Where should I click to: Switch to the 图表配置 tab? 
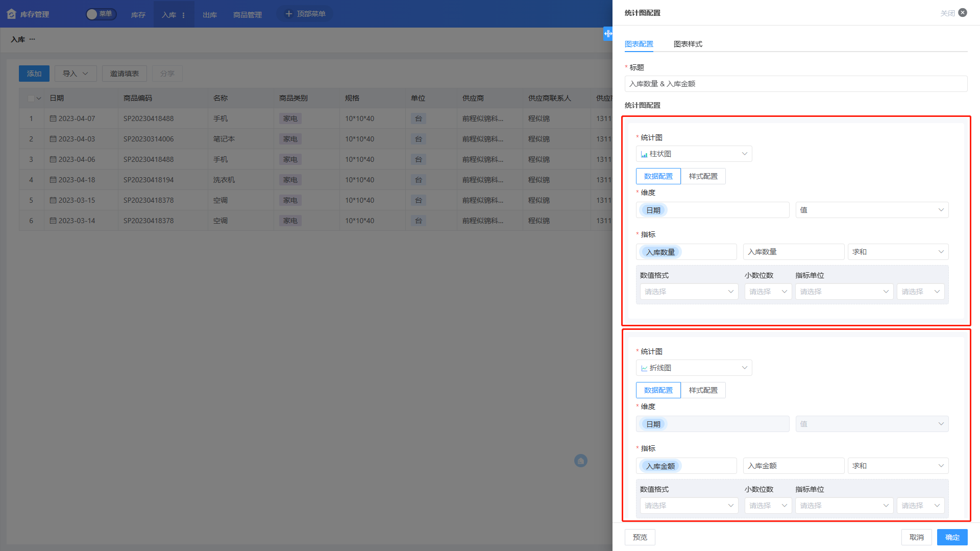pyautogui.click(x=639, y=44)
